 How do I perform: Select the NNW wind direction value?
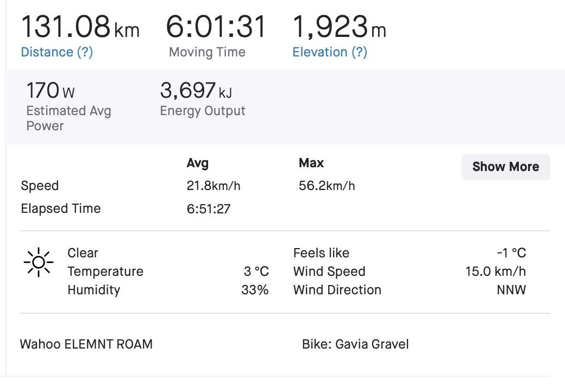coord(511,290)
